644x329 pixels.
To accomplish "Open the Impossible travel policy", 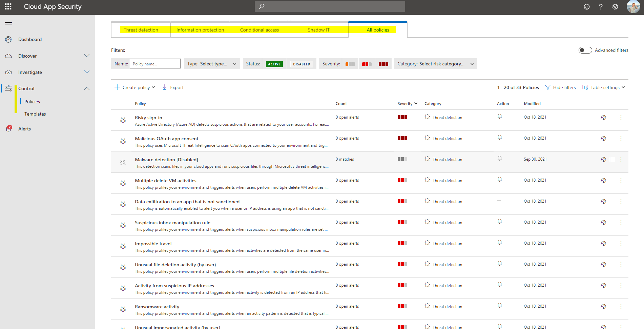I will (x=153, y=244).
